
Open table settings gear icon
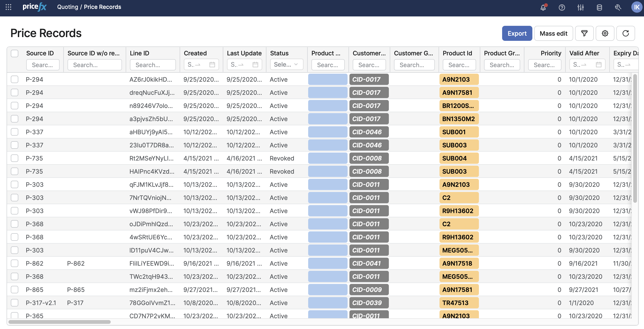click(x=605, y=33)
